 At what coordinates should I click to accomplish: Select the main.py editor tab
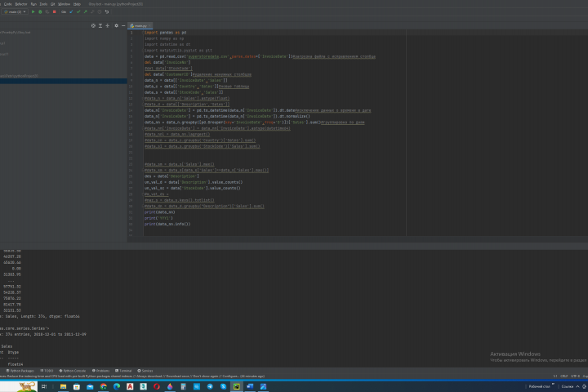(x=141, y=26)
